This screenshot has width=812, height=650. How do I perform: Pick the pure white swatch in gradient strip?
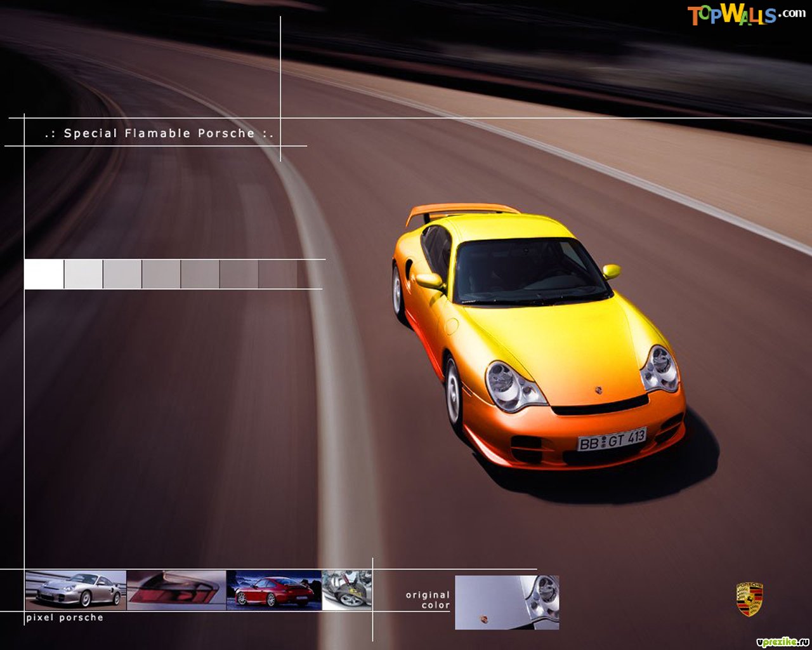[x=44, y=274]
